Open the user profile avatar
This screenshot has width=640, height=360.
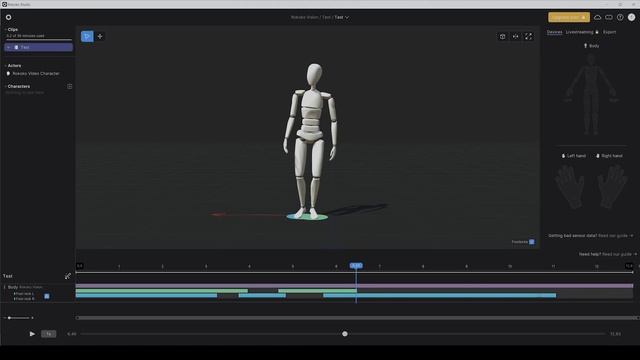click(x=631, y=17)
